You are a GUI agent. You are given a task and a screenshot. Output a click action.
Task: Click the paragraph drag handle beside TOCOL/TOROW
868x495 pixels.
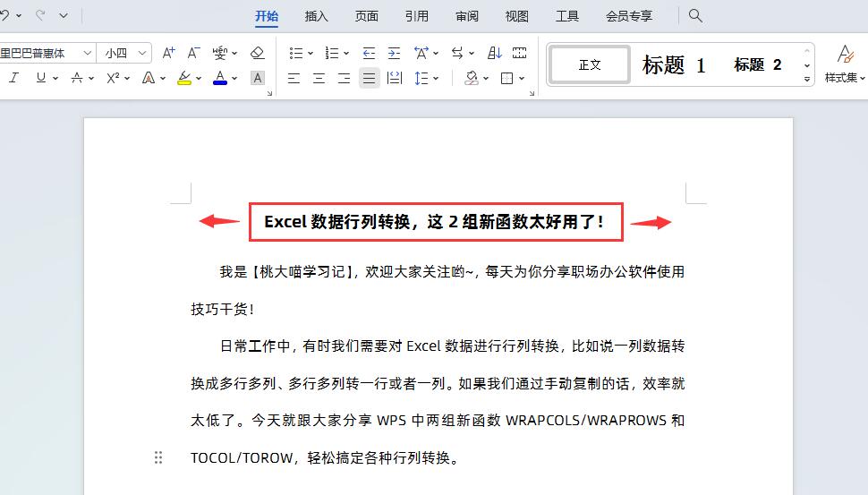point(158,457)
